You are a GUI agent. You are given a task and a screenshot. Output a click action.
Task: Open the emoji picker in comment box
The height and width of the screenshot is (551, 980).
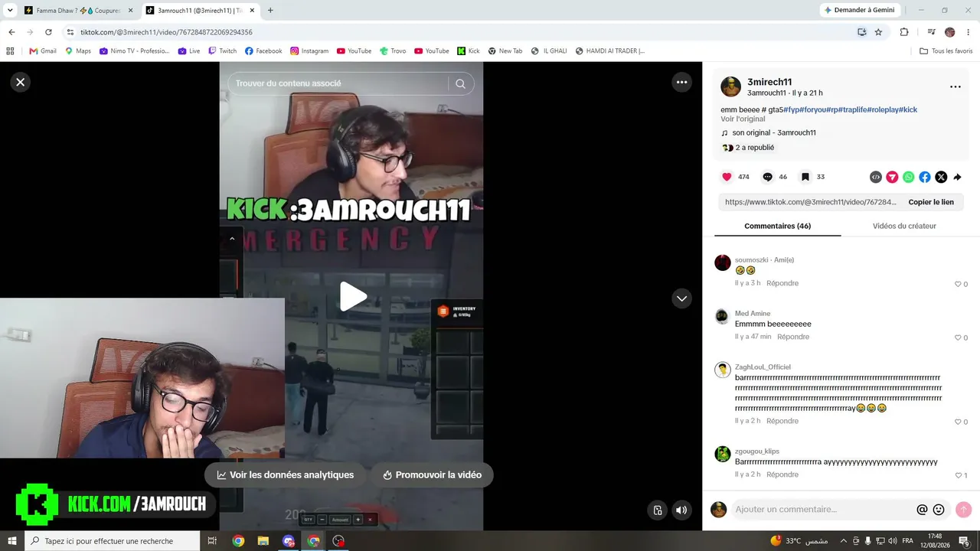[x=939, y=510]
